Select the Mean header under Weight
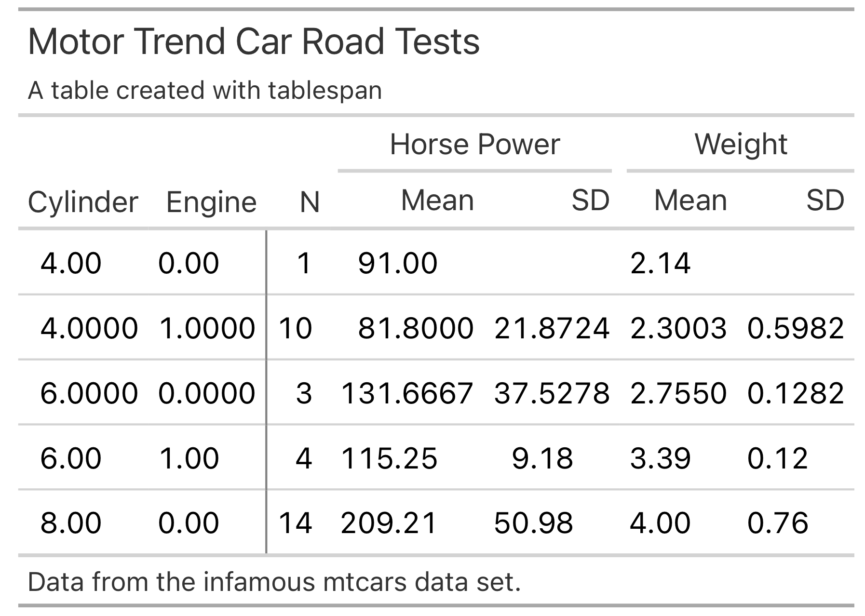Image resolution: width=865 pixels, height=616 pixels. click(x=690, y=200)
